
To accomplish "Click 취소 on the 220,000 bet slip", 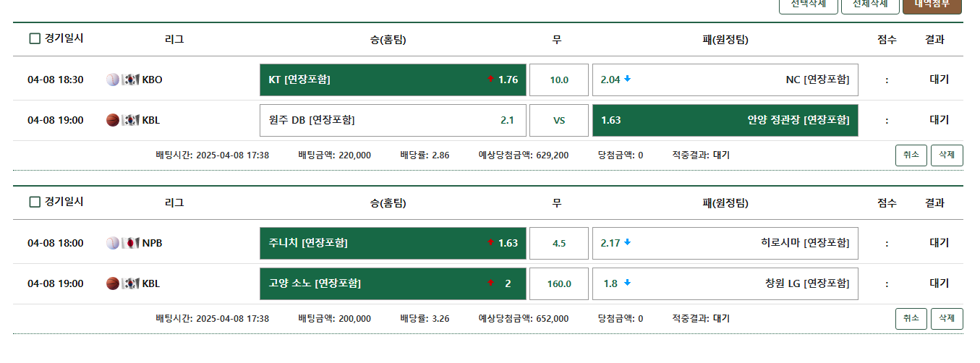I will point(911,155).
